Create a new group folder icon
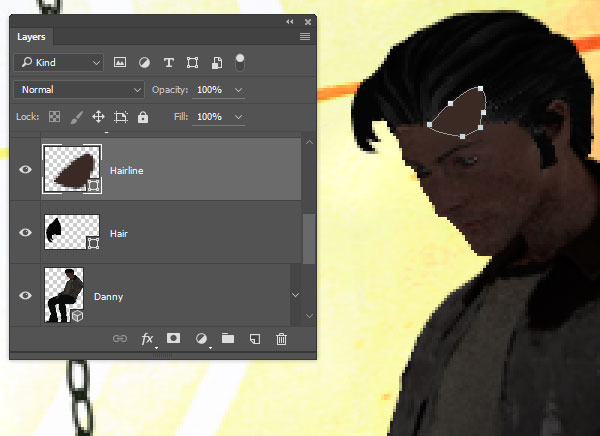 (228, 338)
